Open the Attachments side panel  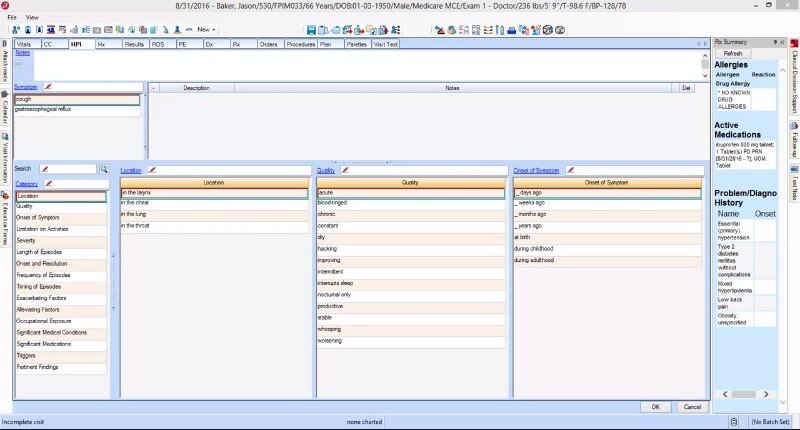click(5, 68)
